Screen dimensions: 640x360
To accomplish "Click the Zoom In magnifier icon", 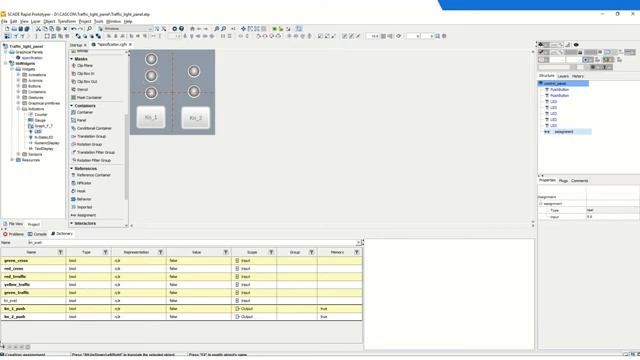I will pos(217,29).
